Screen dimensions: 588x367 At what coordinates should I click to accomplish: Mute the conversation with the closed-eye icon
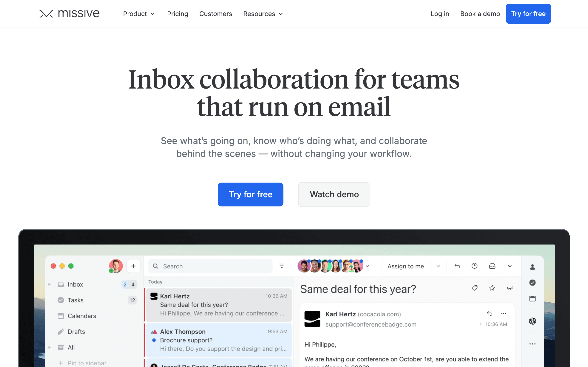[x=510, y=288]
